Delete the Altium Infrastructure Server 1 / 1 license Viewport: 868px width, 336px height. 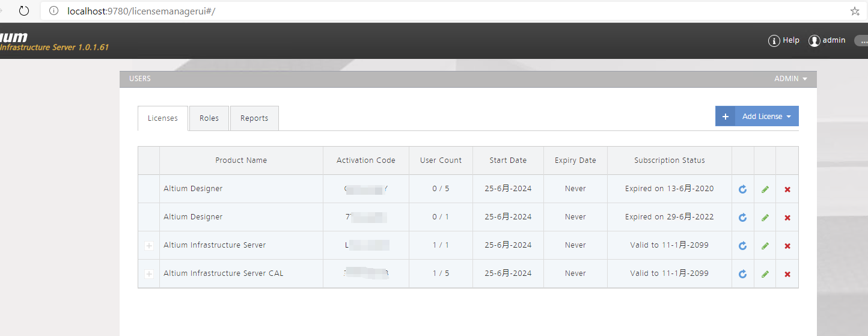coord(787,246)
